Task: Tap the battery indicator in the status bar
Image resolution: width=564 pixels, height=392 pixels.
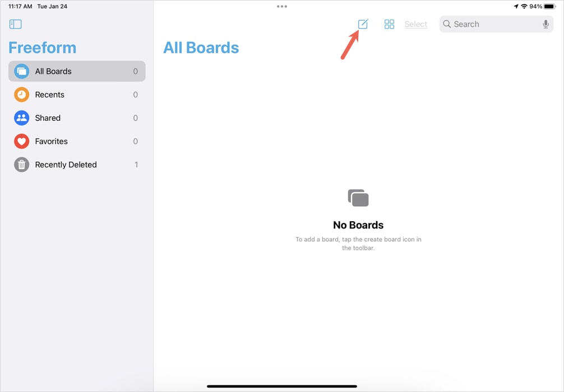Action: (550, 6)
